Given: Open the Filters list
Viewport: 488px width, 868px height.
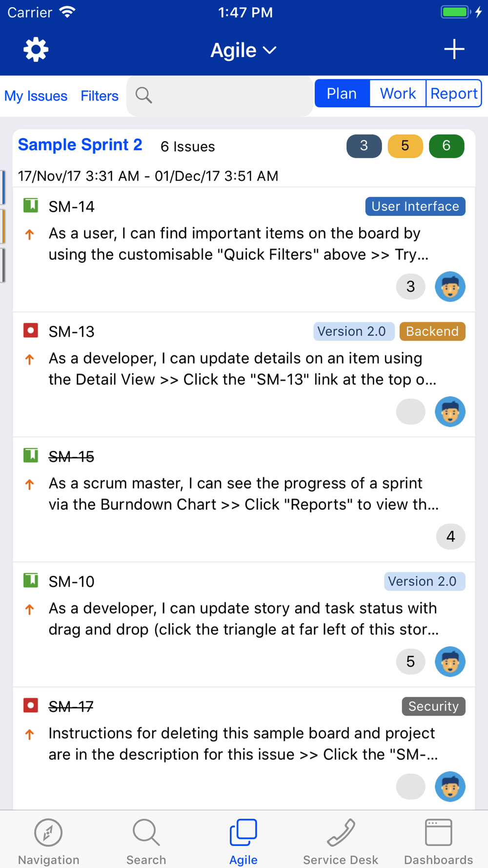Looking at the screenshot, I should click(x=100, y=96).
